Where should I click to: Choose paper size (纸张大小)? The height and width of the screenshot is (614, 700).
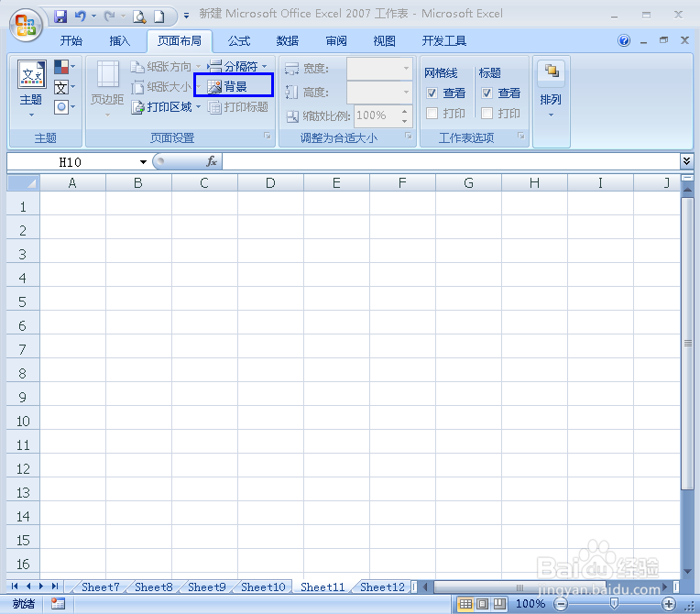click(165, 87)
